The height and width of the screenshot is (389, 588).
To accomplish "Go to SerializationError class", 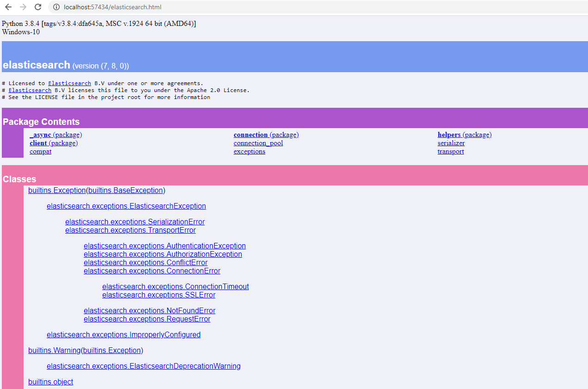I will point(135,222).
